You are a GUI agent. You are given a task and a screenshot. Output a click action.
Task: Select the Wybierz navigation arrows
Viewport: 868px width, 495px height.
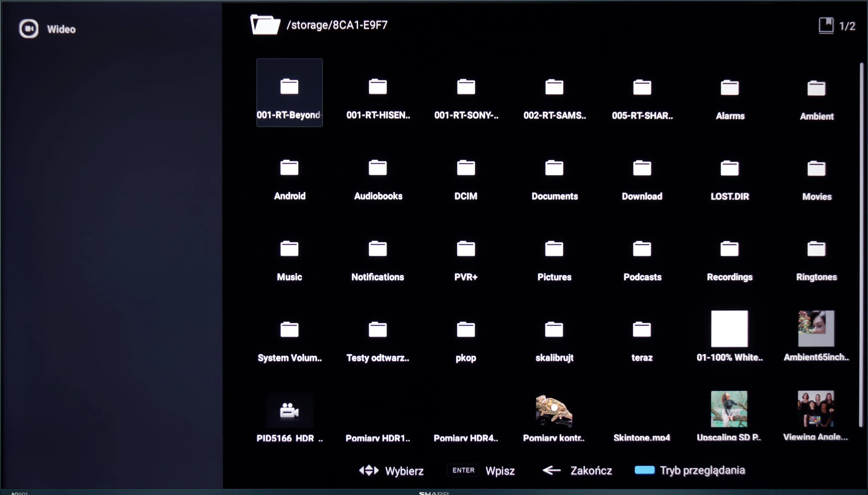[369, 470]
